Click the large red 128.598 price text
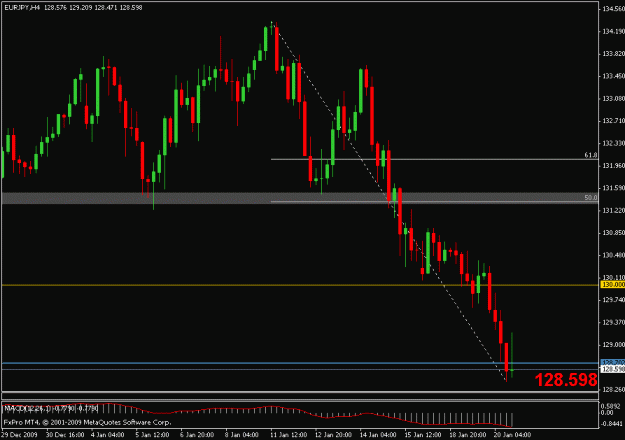Viewport: 625px width, 440px height. point(566,380)
